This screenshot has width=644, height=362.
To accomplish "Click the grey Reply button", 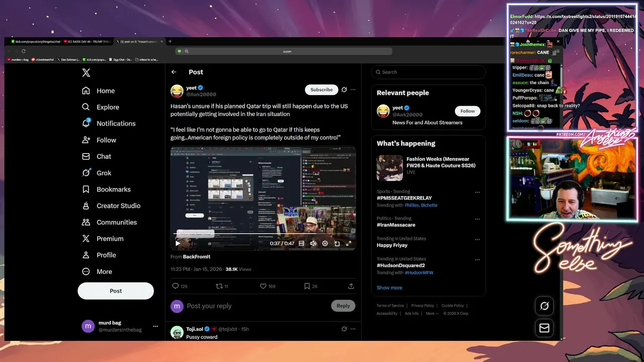I will 343,306.
